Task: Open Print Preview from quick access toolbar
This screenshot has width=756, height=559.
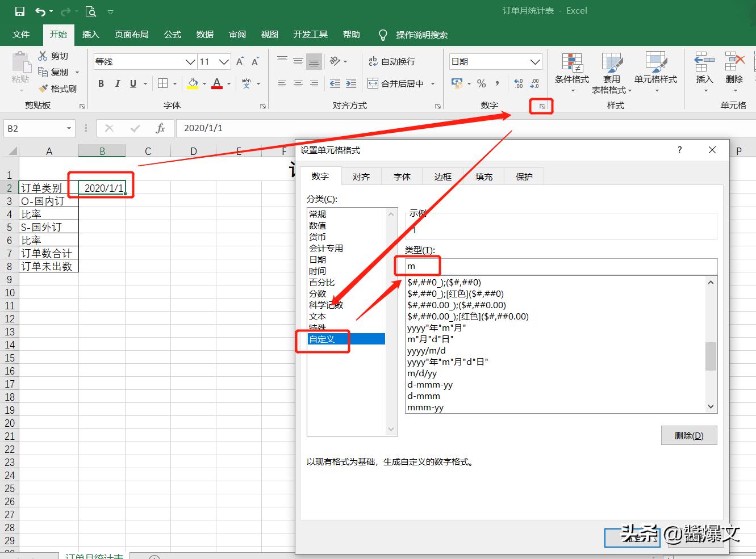Action: (90, 11)
